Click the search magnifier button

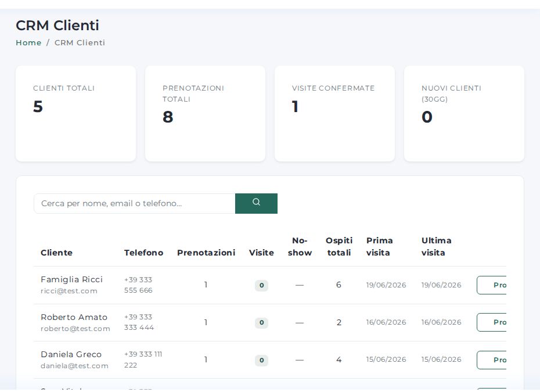coord(256,204)
